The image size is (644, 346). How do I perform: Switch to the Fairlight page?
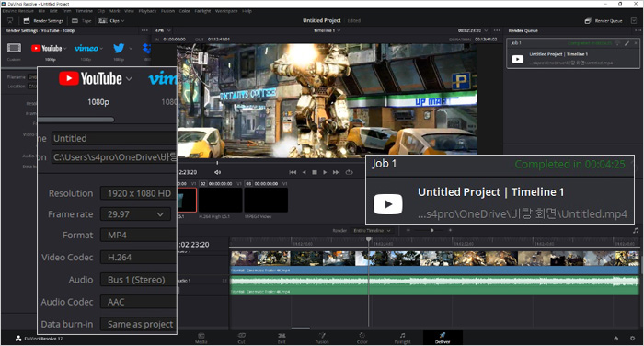pos(403,338)
